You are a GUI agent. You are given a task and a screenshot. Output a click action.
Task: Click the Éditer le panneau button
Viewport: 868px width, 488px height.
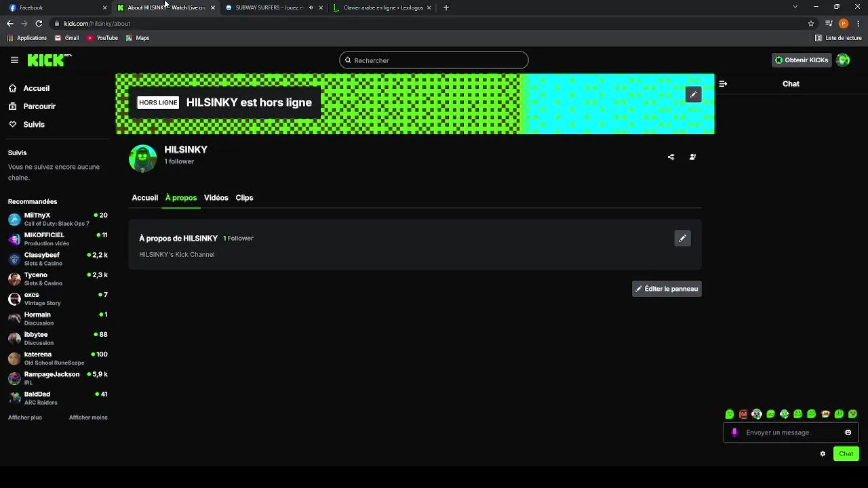(667, 289)
